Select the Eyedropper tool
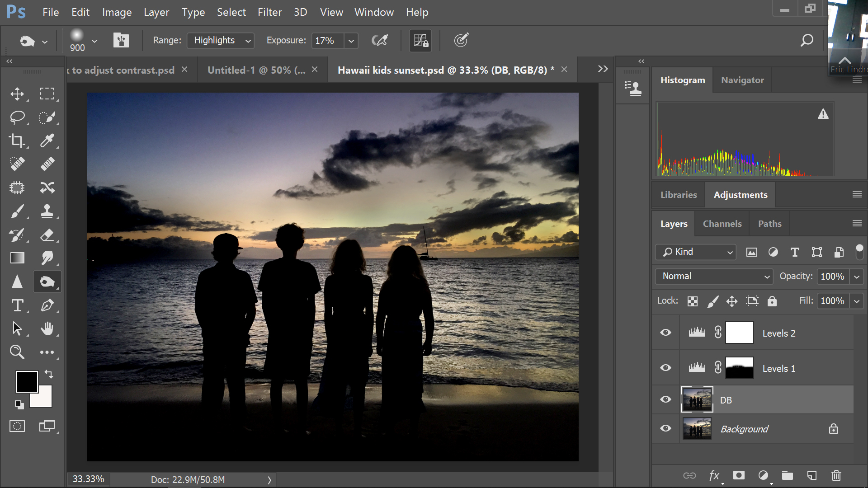 click(x=47, y=141)
